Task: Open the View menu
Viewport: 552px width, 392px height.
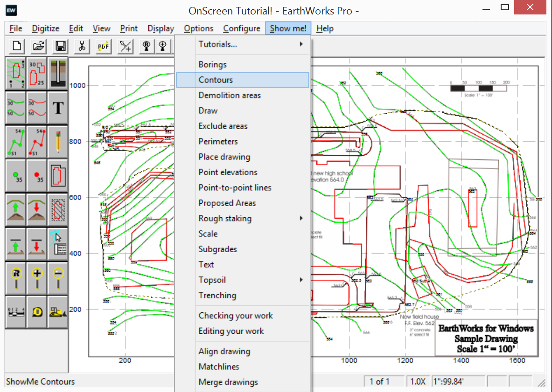Action: click(x=101, y=28)
